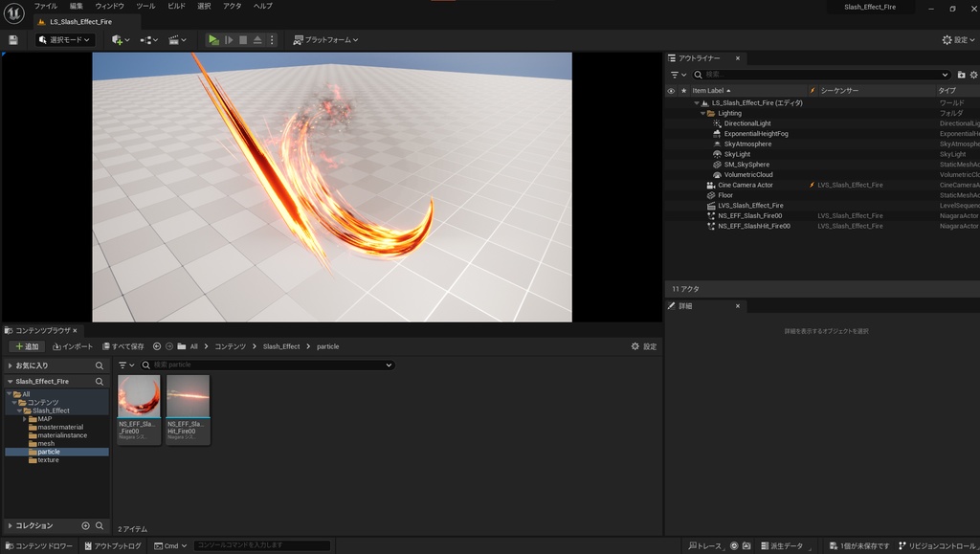Select the アウトライナー panel tab

click(699, 58)
